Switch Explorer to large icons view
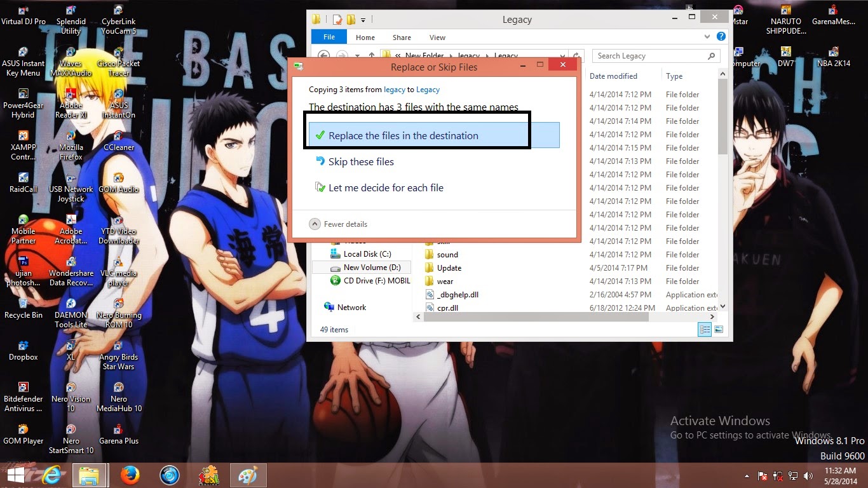Screen dimensions: 868x488 pyautogui.click(x=719, y=329)
